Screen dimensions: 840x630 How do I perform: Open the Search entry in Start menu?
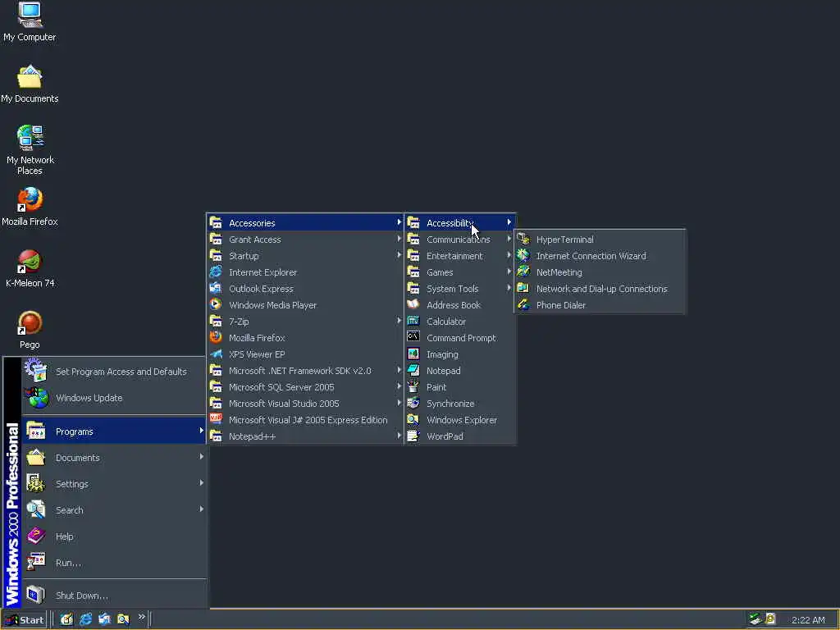pyautogui.click(x=114, y=510)
